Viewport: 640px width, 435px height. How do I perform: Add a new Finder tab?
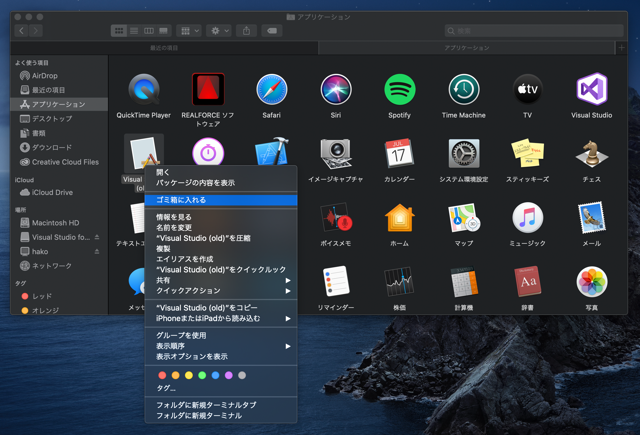[x=621, y=48]
